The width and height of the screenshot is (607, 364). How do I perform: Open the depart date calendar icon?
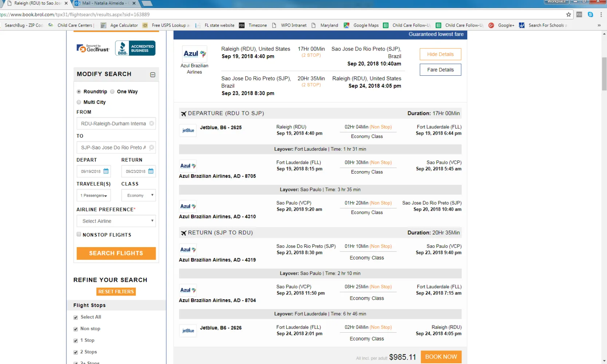(x=106, y=171)
